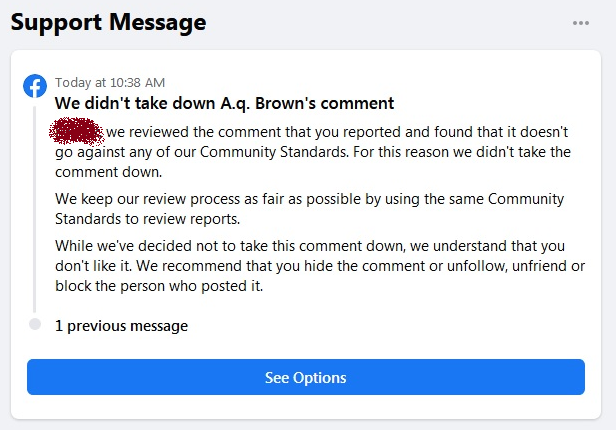
Task: Click the See Options button
Action: pos(306,377)
